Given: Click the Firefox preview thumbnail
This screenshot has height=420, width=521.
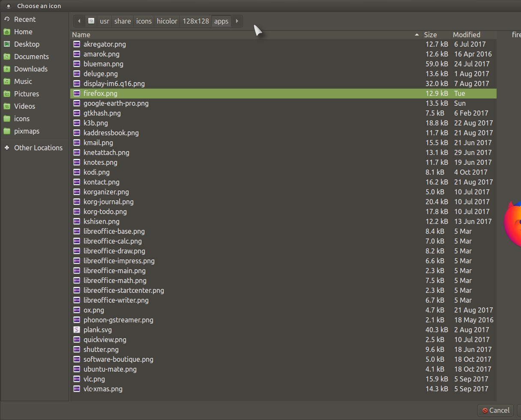Looking at the screenshot, I should tap(513, 226).
